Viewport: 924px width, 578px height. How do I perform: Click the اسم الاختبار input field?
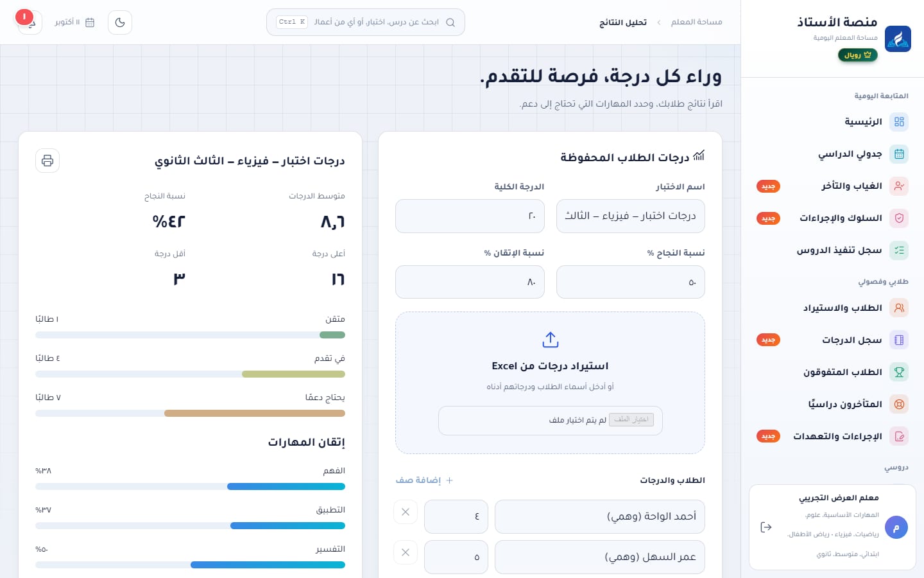click(631, 216)
